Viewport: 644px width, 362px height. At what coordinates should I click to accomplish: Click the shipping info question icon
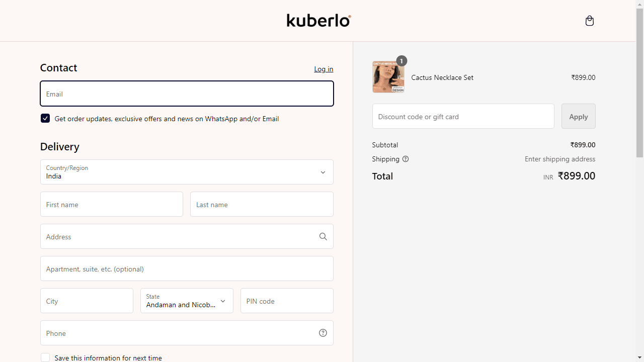(x=406, y=159)
